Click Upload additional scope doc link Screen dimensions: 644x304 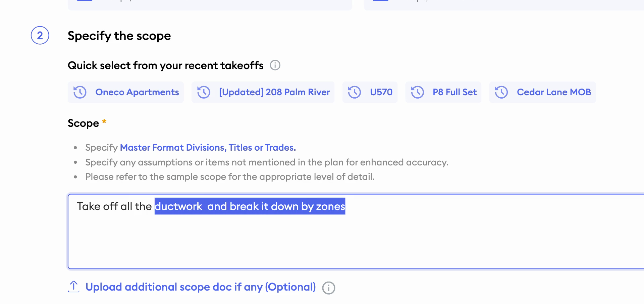[201, 287]
